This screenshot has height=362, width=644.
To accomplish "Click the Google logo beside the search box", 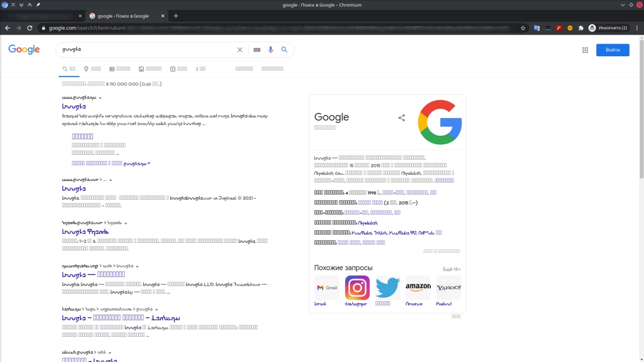I will point(24,49).
